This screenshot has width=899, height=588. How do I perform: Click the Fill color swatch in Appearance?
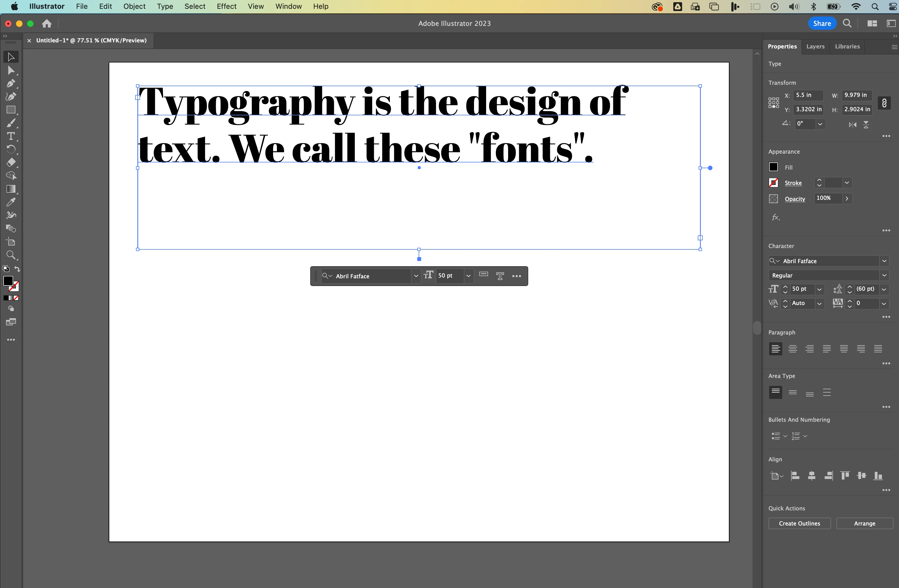pyautogui.click(x=773, y=167)
